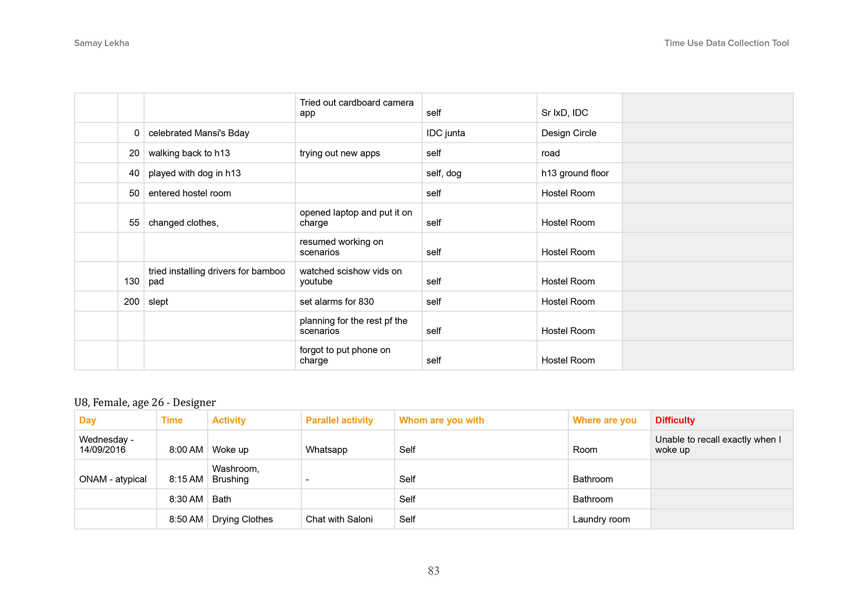
Task: Select the "Whom are you with" header
Action: point(441,420)
